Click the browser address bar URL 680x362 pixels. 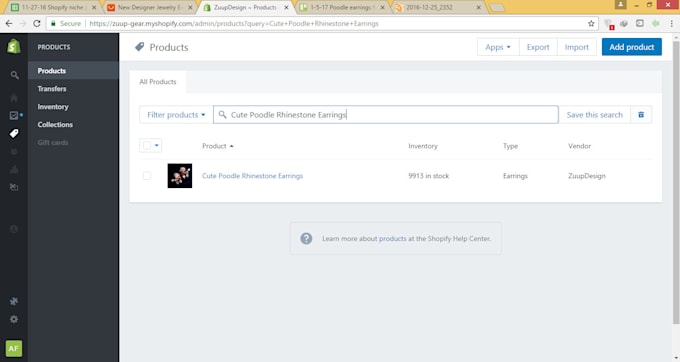tap(234, 23)
